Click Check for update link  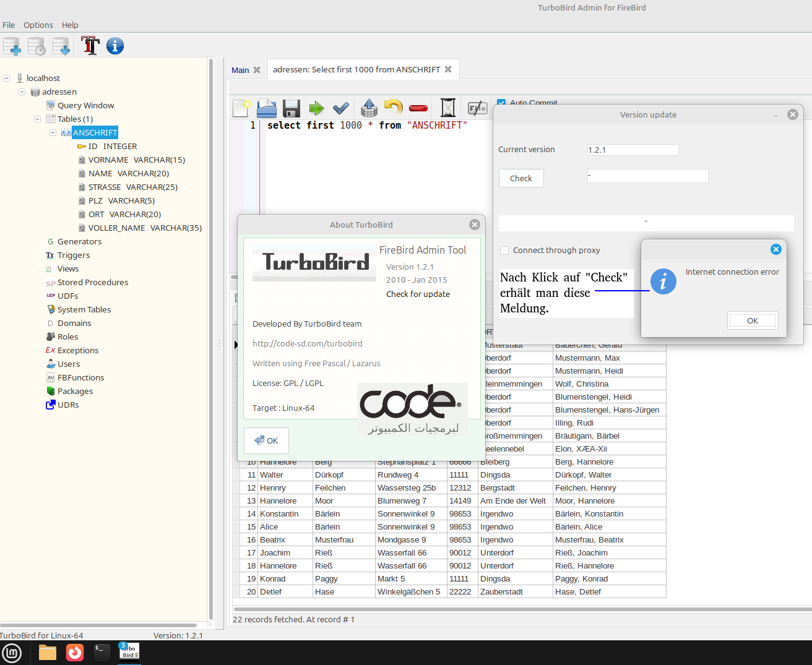click(x=418, y=294)
